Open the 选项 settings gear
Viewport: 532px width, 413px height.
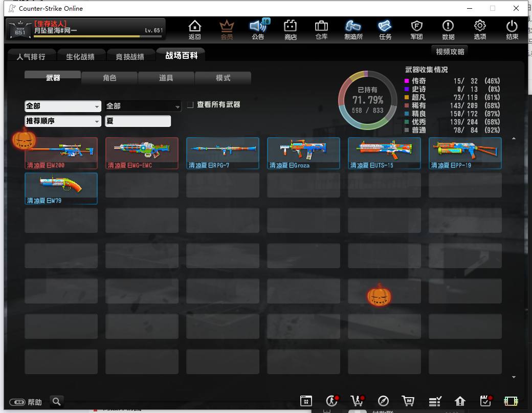click(x=480, y=29)
